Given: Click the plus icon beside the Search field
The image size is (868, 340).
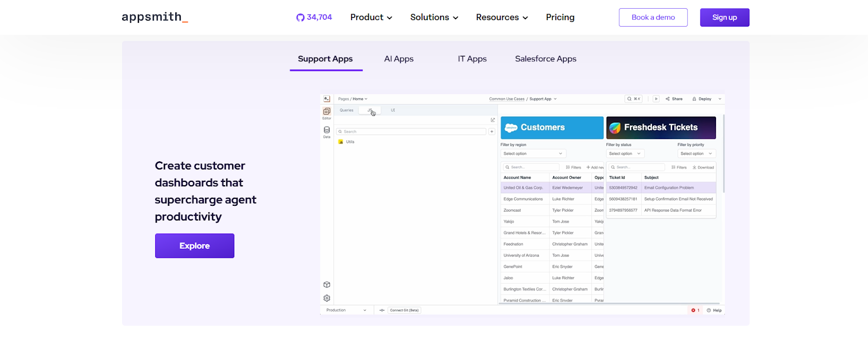Looking at the screenshot, I should tap(492, 131).
